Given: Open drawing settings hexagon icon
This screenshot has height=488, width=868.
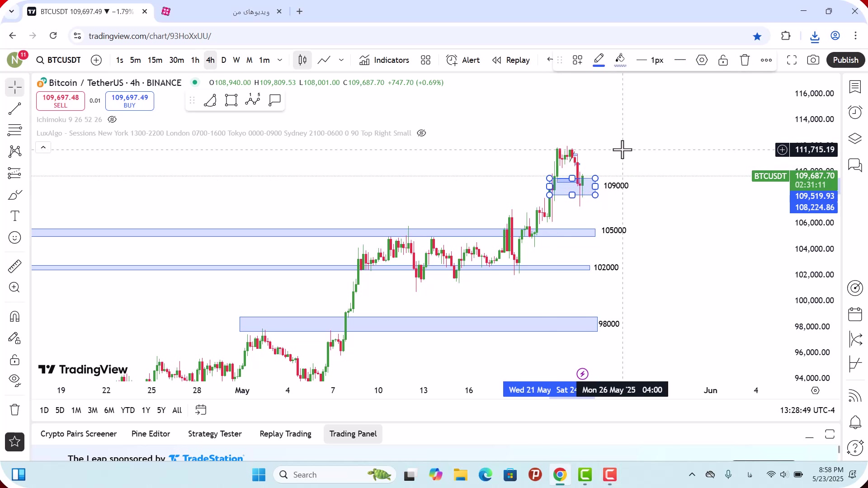Looking at the screenshot, I should (702, 60).
